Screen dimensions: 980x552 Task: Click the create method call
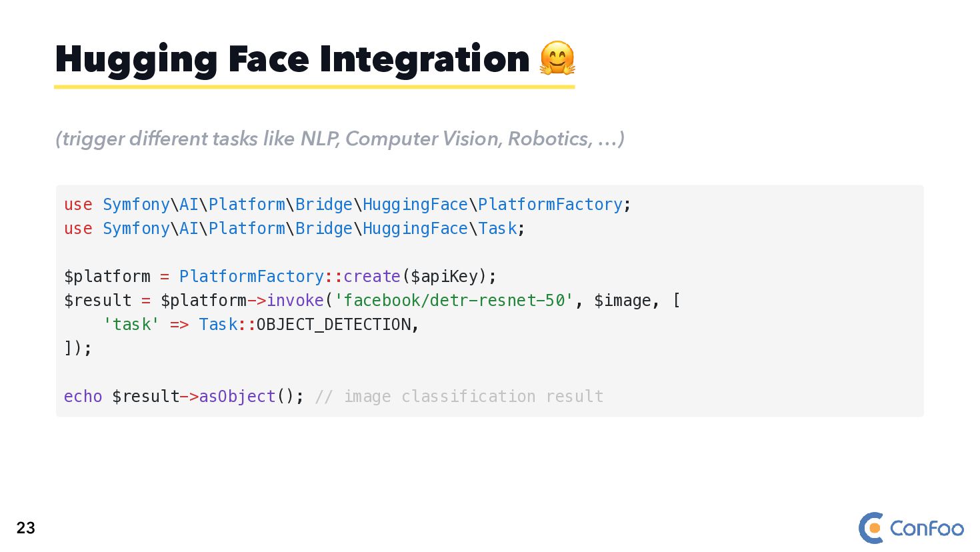coord(372,277)
